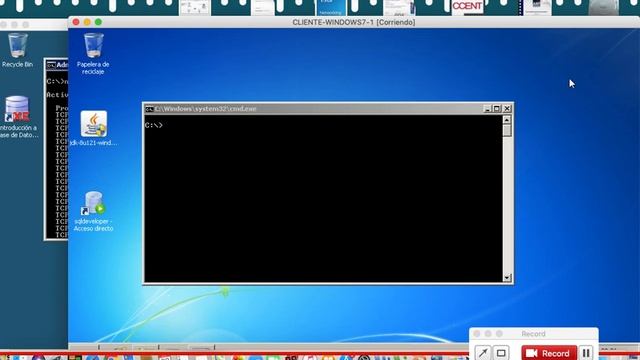Close the cmd.exe window

click(x=507, y=109)
